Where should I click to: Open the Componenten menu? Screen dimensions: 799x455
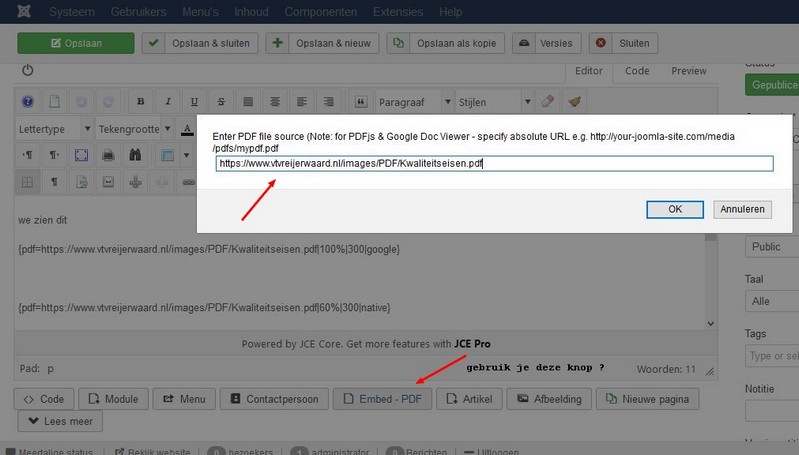322,12
